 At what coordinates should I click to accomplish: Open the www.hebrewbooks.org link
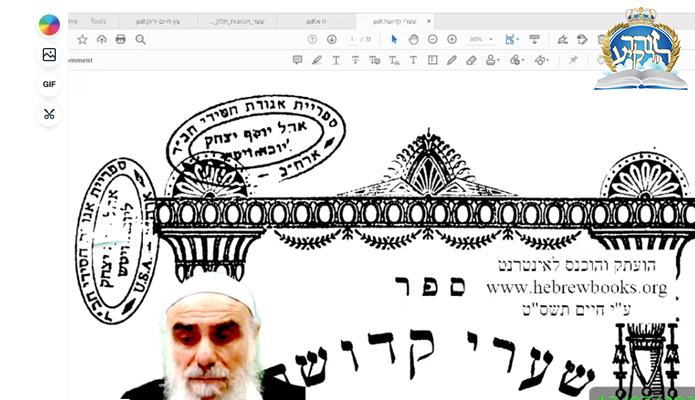(x=576, y=288)
